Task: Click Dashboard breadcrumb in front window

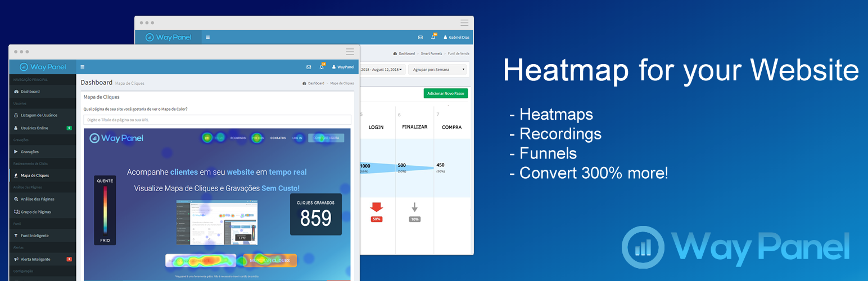Action: pos(313,83)
